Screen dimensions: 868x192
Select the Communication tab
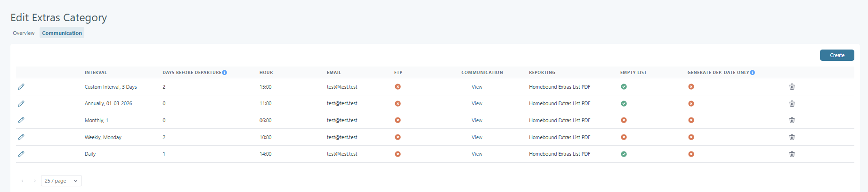[62, 33]
